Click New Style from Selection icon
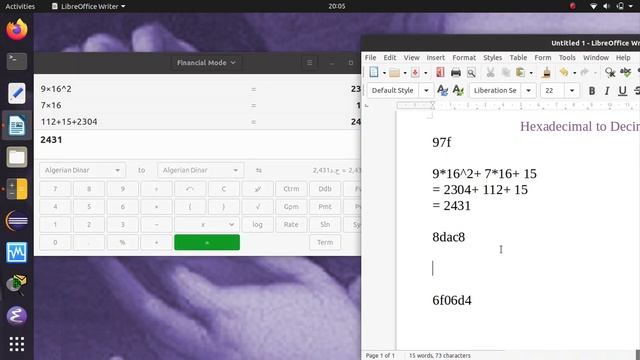The width and height of the screenshot is (640, 360). [x=458, y=90]
